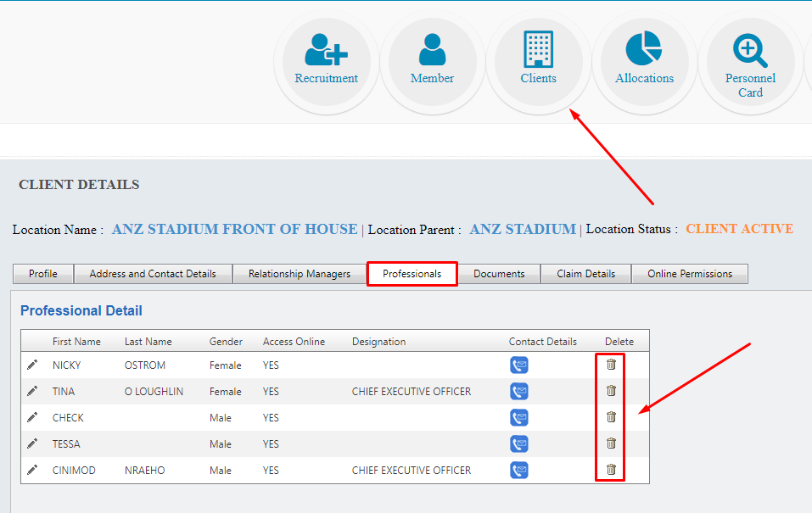
Task: Select the OSTROM last name cell
Action: pos(145,365)
